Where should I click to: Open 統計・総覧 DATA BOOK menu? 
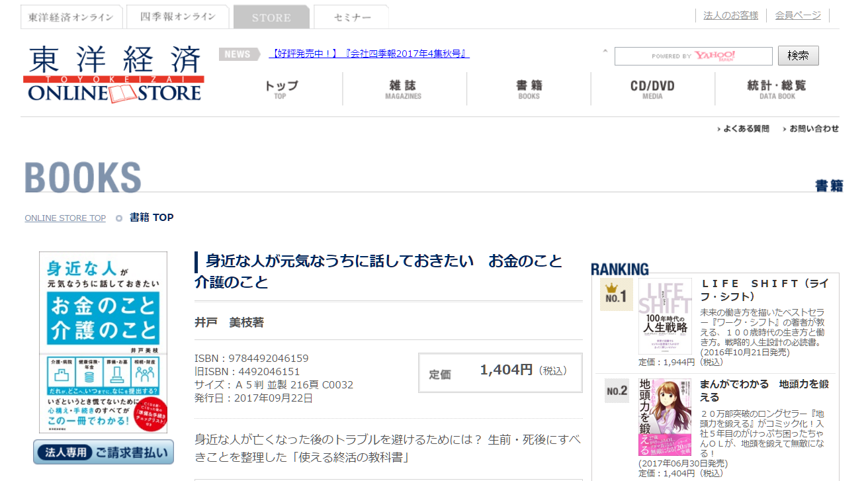[777, 89]
